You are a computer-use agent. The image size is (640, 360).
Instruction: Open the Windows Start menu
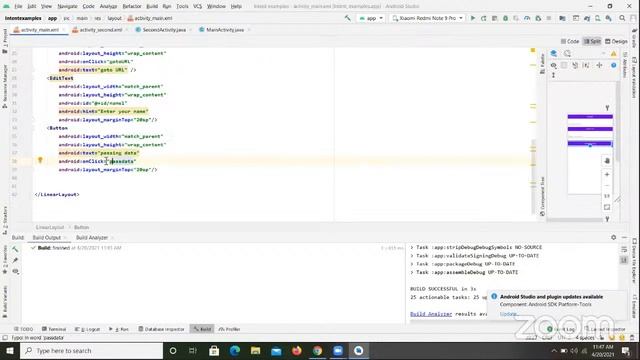click(x=10, y=351)
